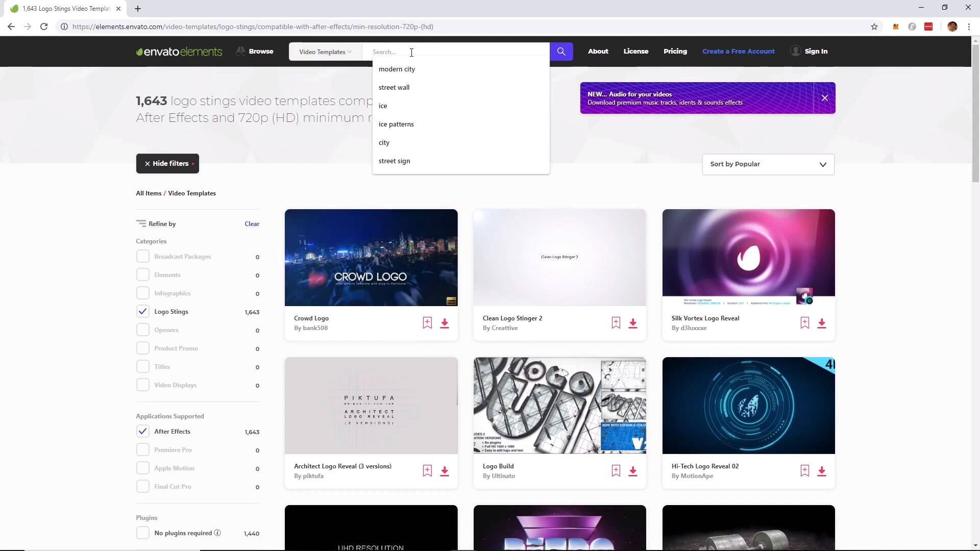Open the License page link

click(x=635, y=51)
